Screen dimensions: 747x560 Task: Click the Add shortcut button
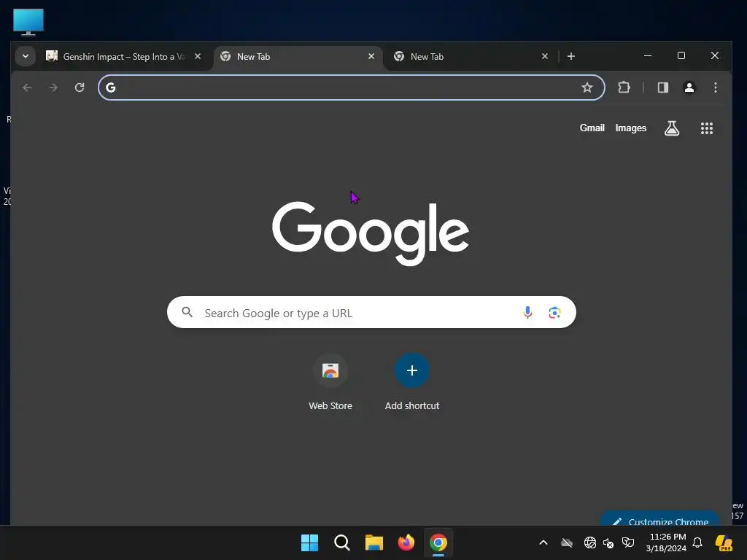tap(412, 382)
